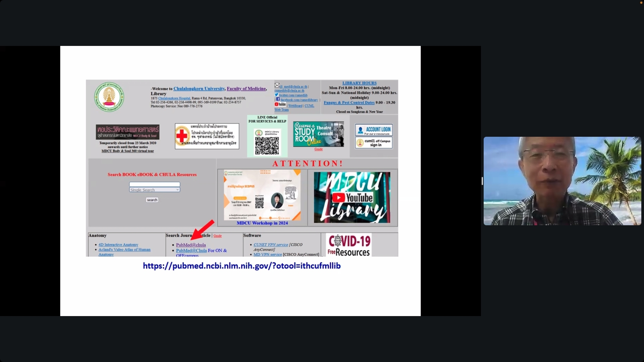Open the MDCU Workshop in 2024 poster
Image resolution: width=644 pixels, height=362 pixels.
[262, 195]
